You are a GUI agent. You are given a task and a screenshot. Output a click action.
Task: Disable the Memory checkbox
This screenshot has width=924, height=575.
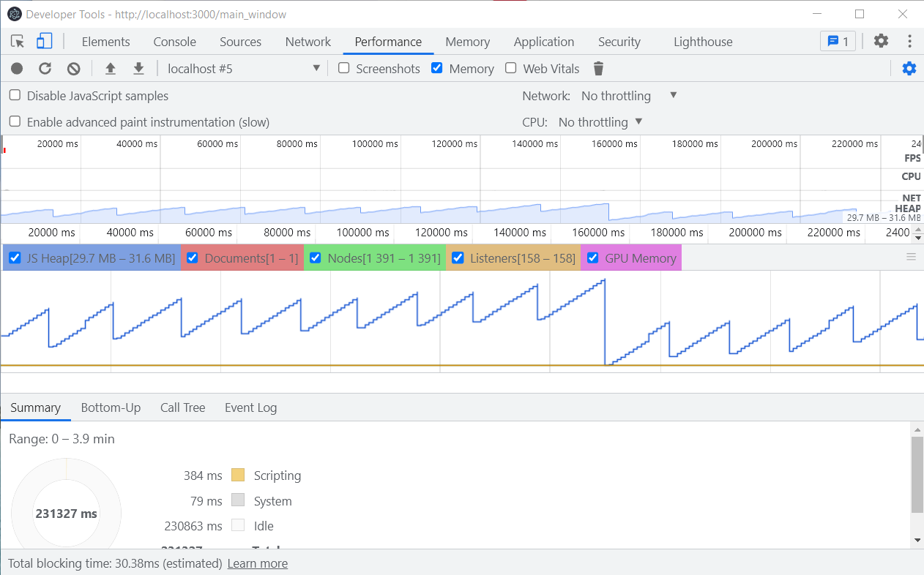coord(437,68)
